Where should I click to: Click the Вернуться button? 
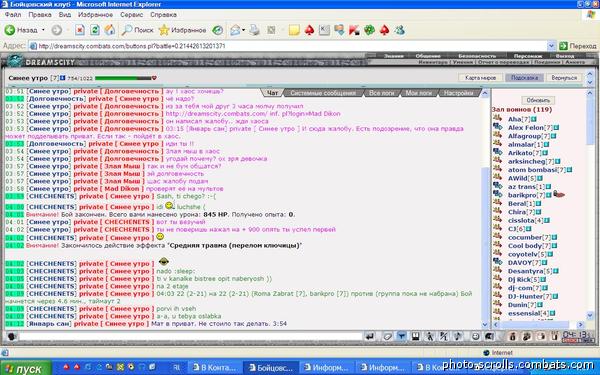(564, 78)
